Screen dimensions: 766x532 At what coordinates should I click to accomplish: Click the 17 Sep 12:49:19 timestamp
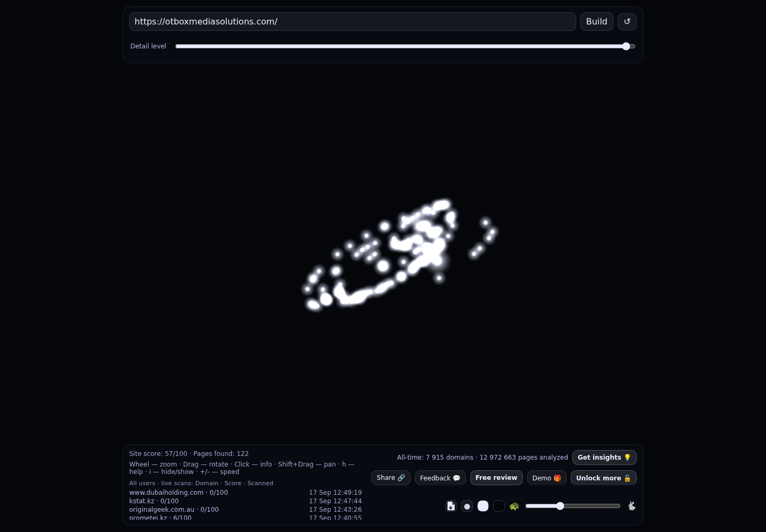click(335, 493)
